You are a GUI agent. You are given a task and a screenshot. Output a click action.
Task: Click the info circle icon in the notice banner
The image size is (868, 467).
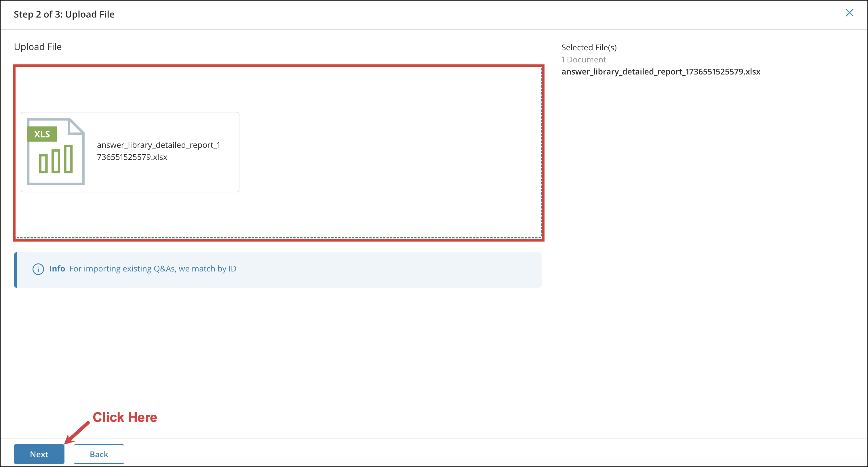click(x=38, y=269)
